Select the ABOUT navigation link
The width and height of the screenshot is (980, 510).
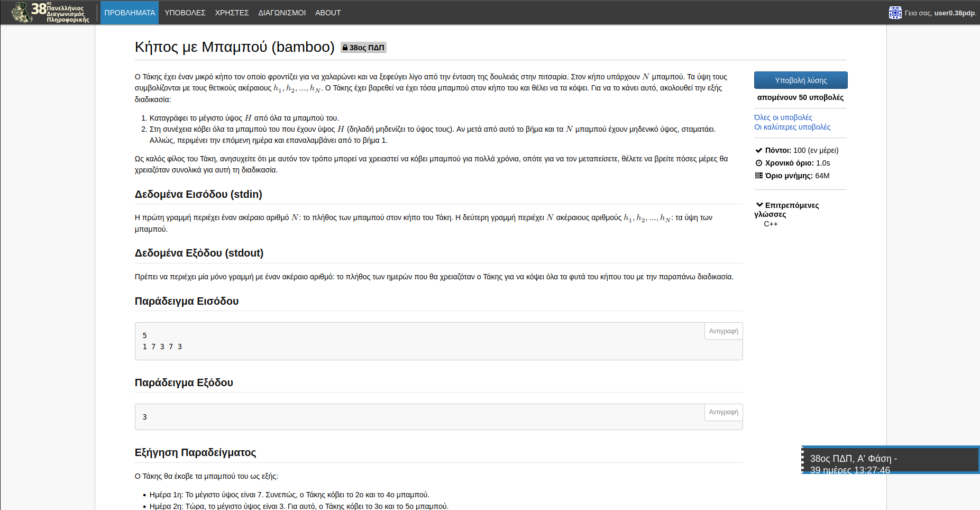point(328,13)
